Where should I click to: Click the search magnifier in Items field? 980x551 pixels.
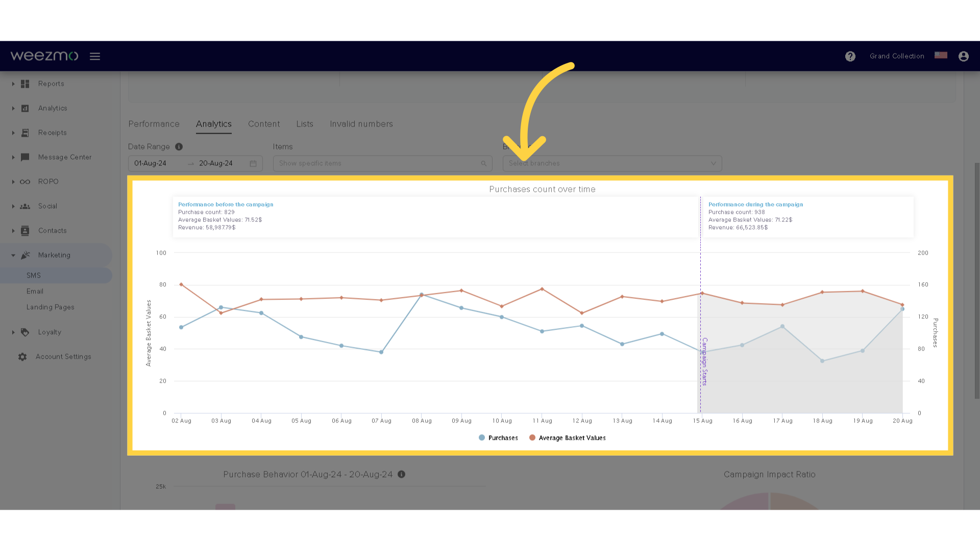click(x=483, y=163)
